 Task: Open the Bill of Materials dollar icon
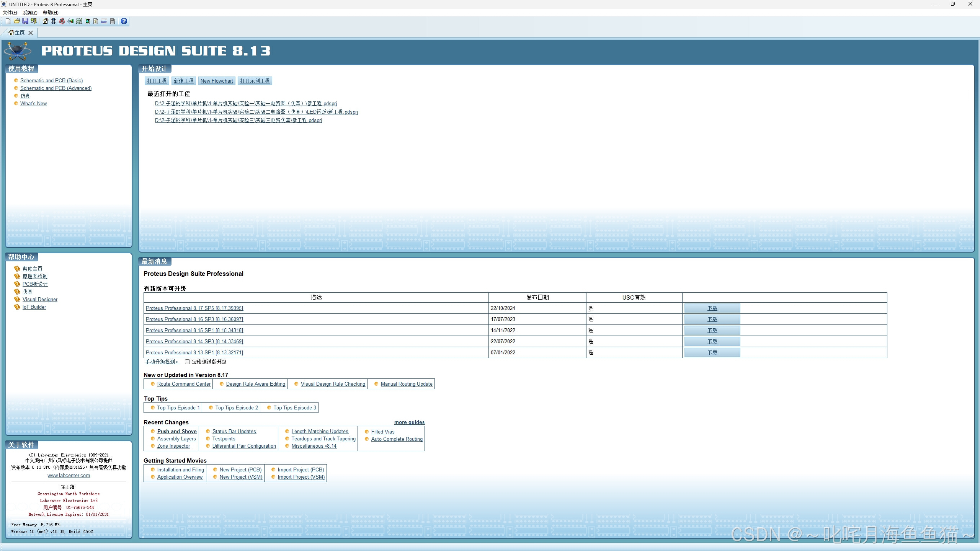click(x=96, y=21)
